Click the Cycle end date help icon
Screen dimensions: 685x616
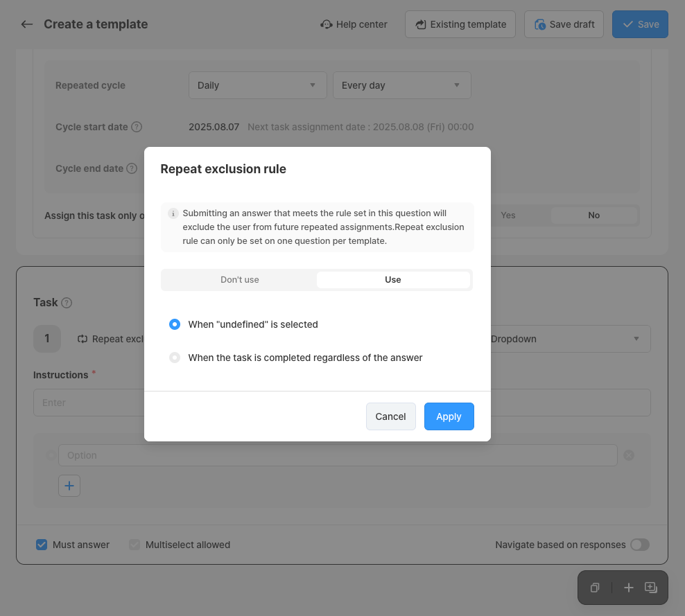[132, 168]
